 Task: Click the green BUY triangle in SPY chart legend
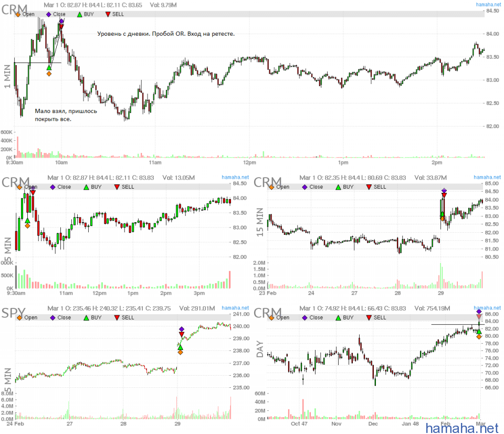[86, 317]
